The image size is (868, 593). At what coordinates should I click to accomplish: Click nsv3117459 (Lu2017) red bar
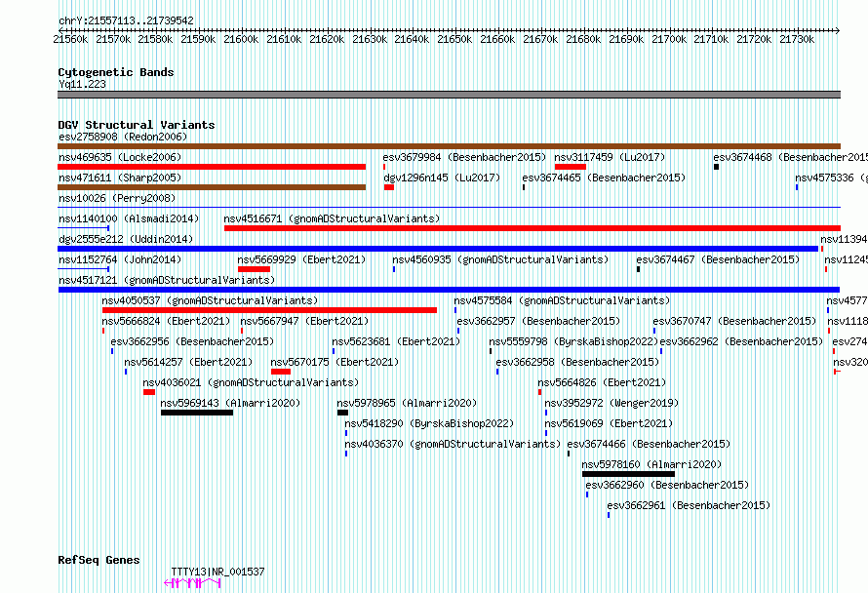(571, 167)
